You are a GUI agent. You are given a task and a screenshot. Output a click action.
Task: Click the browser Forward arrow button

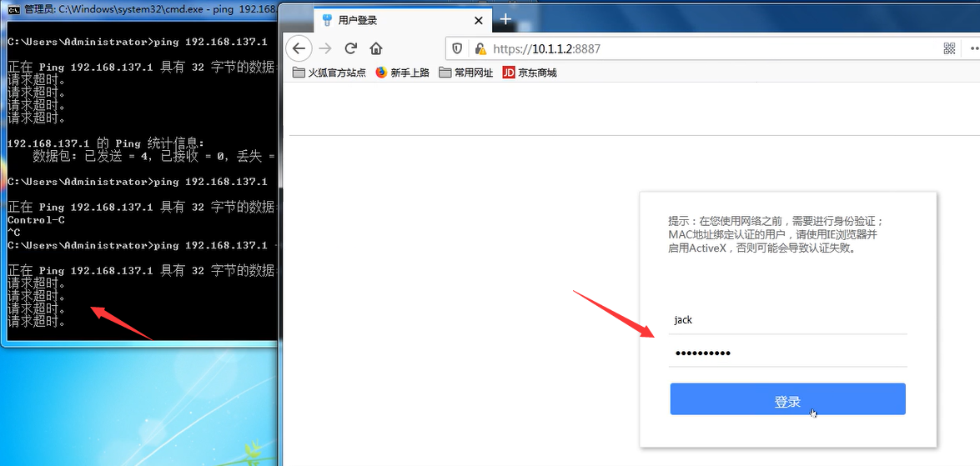(325, 48)
